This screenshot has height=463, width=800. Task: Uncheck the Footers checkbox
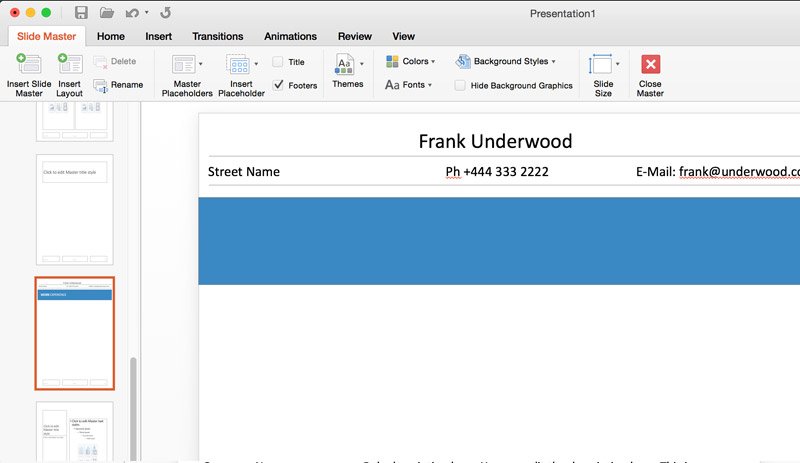[x=278, y=85]
